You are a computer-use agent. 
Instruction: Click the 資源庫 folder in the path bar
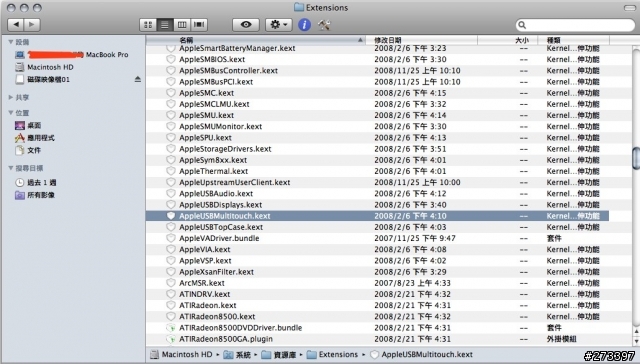click(x=280, y=355)
